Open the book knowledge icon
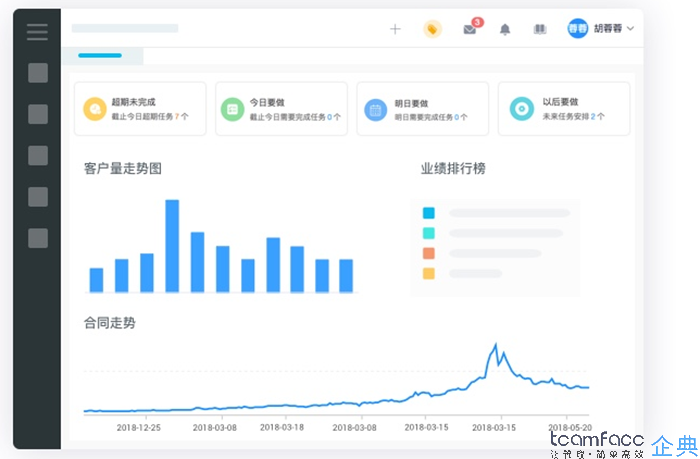Viewport: 700px width, 459px height. 540,29
